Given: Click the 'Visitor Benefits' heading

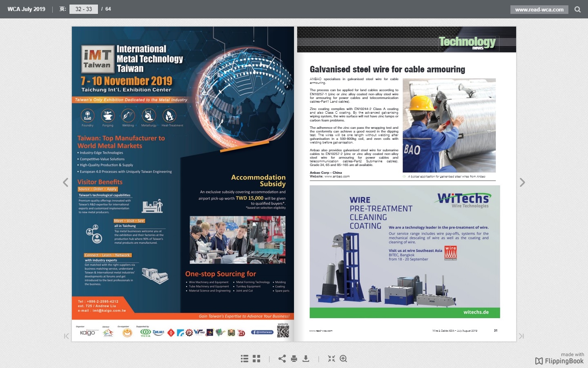Looking at the screenshot, I should [100, 182].
